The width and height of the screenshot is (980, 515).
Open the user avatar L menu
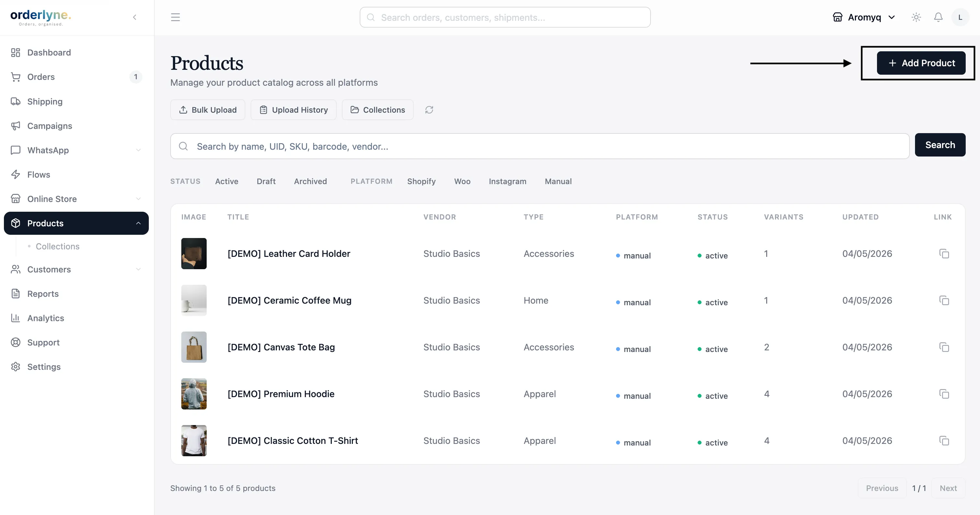pos(960,17)
